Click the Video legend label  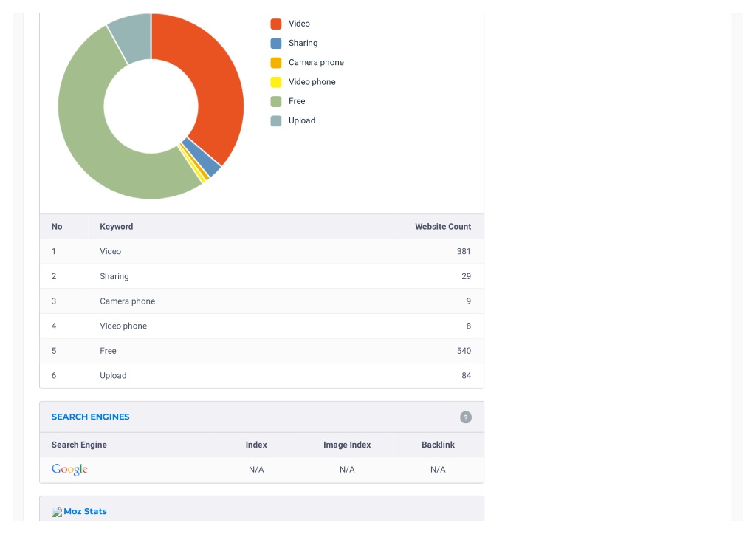[299, 24]
